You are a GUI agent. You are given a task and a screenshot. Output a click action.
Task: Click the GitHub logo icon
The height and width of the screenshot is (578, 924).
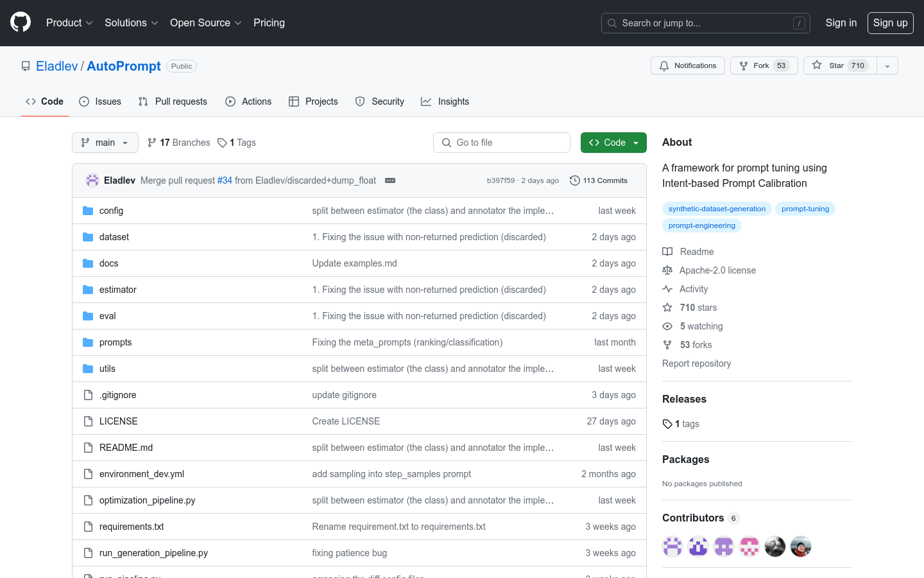(21, 22)
